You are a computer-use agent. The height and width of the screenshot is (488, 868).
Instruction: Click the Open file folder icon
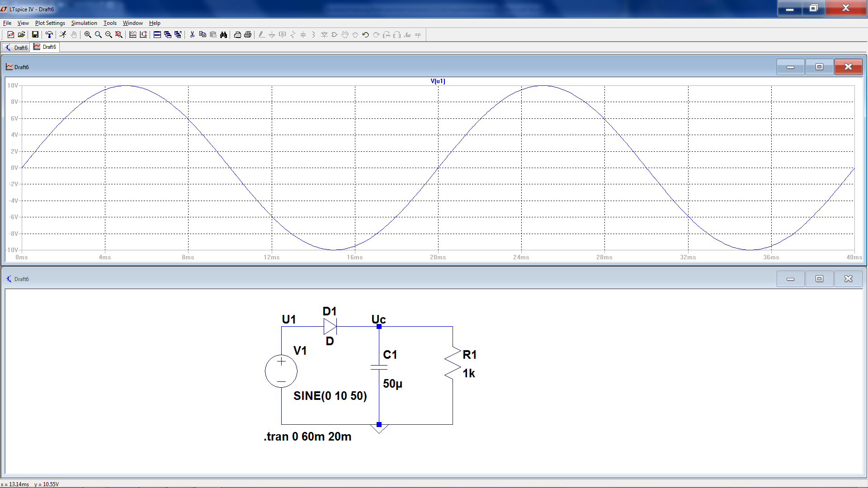[x=21, y=35]
